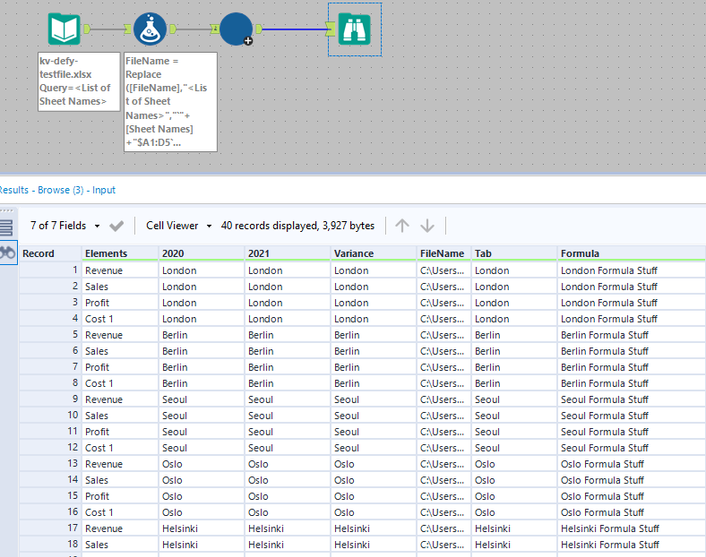Click the up arrow for previous record

[x=402, y=226]
